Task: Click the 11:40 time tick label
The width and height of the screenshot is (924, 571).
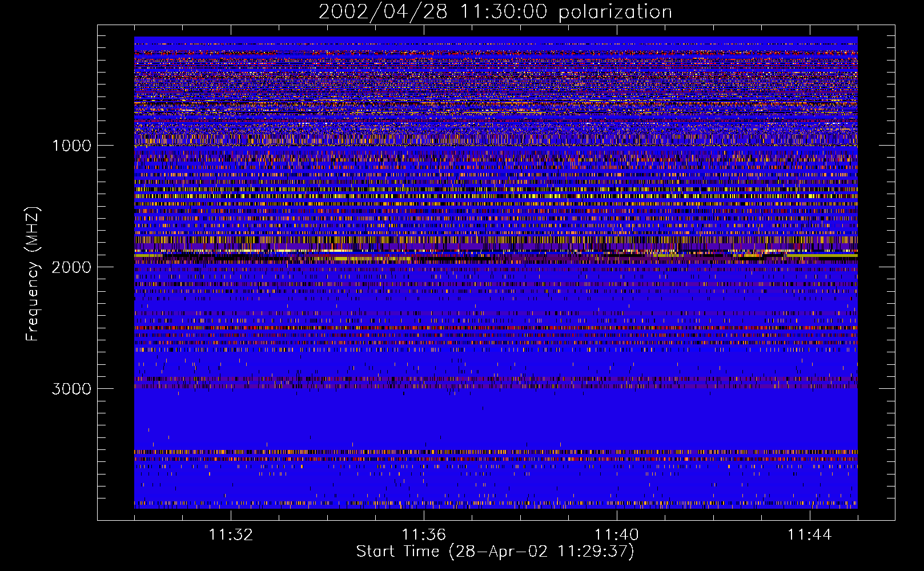Action: click(617, 535)
